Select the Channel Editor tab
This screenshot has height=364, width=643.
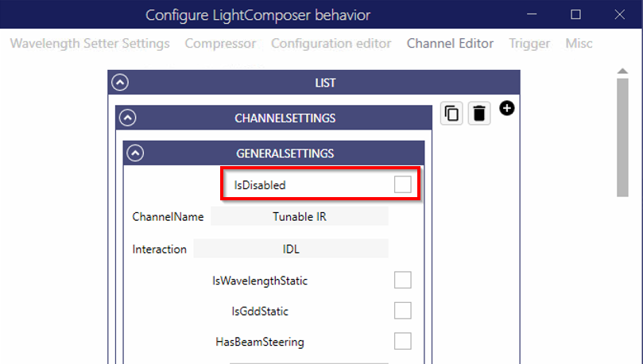(450, 44)
